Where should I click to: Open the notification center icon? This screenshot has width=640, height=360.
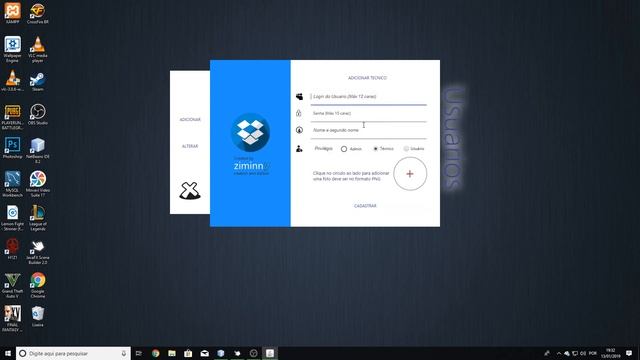629,353
